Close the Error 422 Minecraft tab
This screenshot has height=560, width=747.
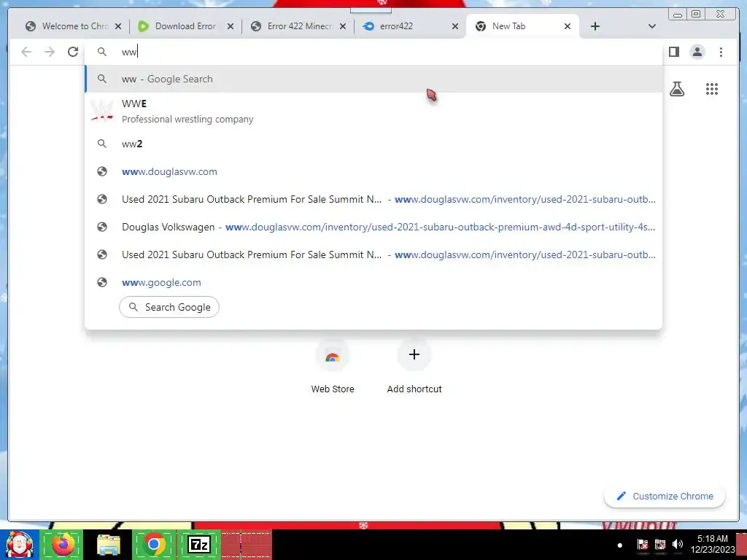[343, 27]
